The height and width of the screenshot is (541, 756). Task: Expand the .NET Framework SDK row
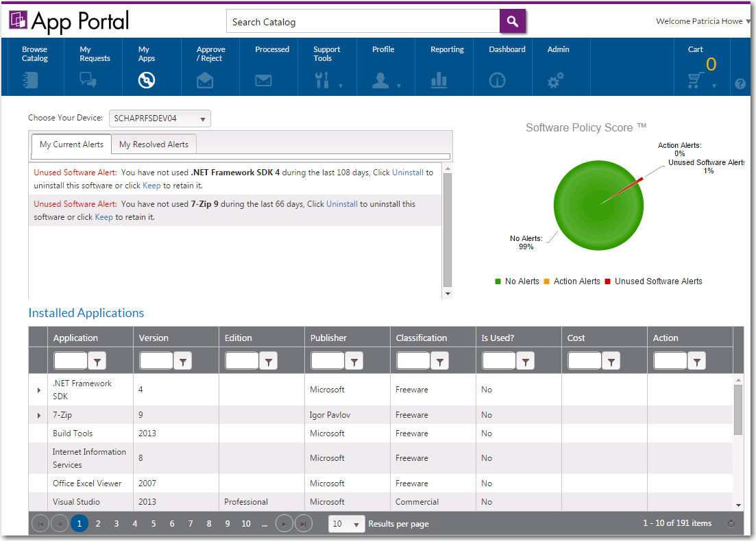pos(38,390)
